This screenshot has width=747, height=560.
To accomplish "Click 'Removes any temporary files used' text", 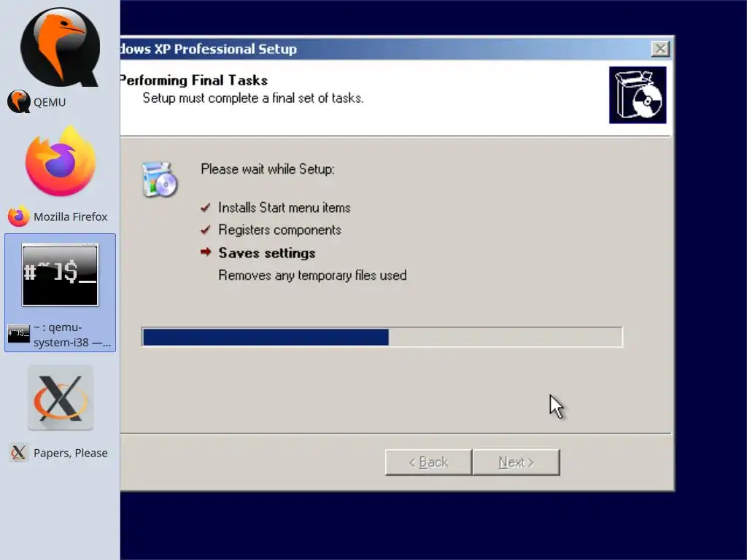I will pos(312,275).
